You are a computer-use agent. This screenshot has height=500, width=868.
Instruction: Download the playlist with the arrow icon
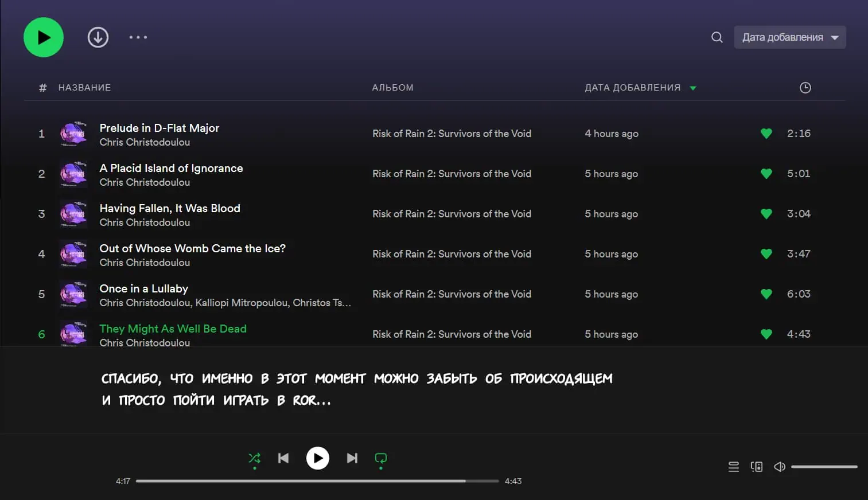point(98,37)
